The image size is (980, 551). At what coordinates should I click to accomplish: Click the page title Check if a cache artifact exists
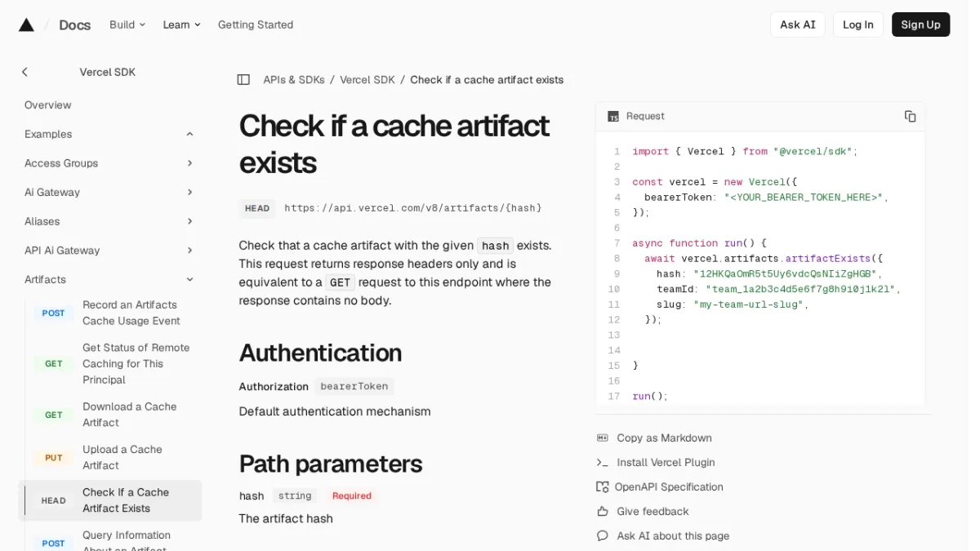pyautogui.click(x=394, y=144)
